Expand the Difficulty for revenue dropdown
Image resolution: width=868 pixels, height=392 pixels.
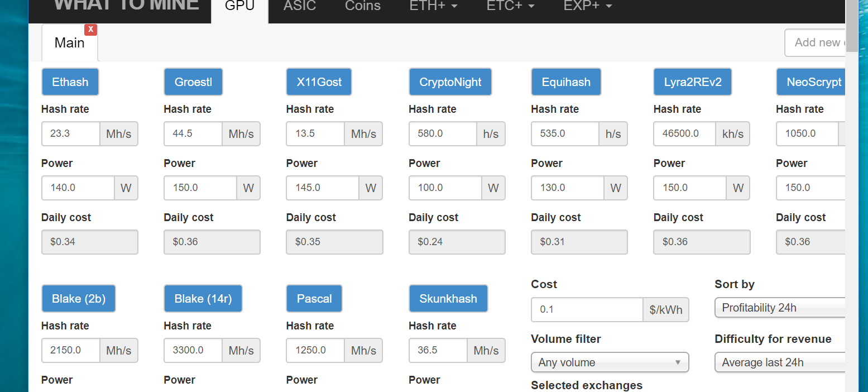(780, 362)
